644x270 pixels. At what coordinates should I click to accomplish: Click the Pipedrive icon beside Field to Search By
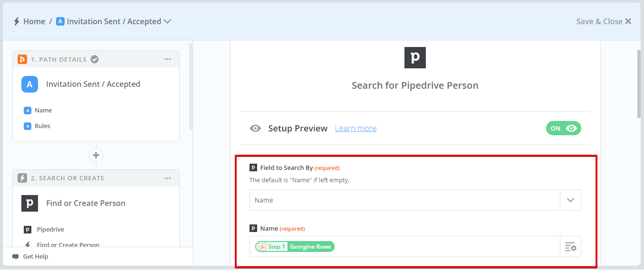(253, 168)
